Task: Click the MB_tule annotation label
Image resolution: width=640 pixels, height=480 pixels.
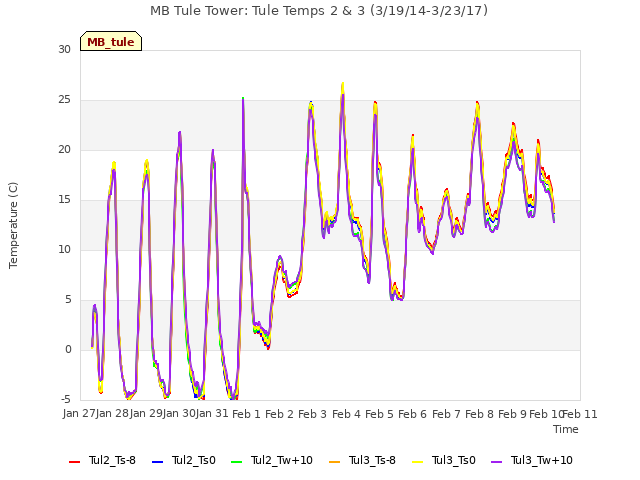Action: (111, 42)
